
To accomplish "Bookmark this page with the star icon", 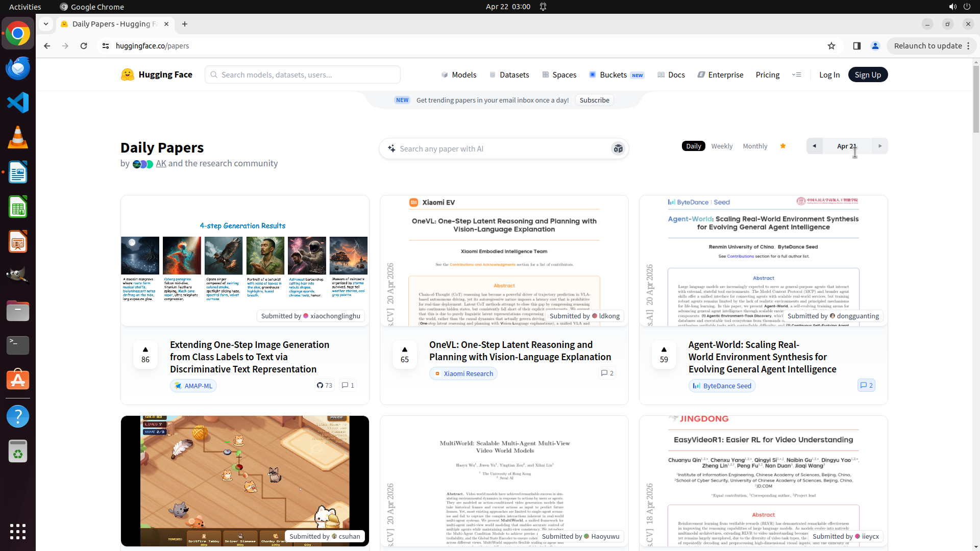I will click(831, 46).
